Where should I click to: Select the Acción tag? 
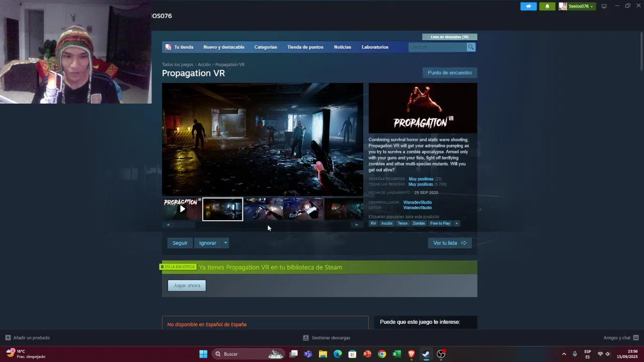pos(386,223)
